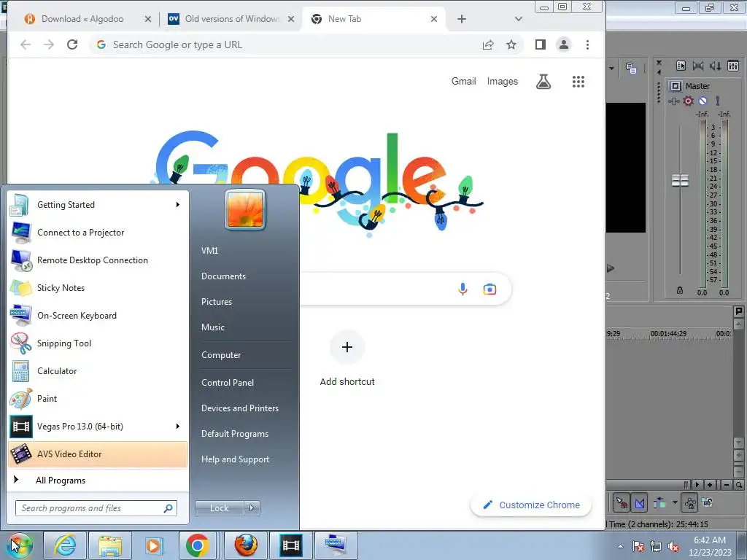747x560 pixels.
Task: Click the Connect to a Projector entry
Action: pyautogui.click(x=98, y=233)
